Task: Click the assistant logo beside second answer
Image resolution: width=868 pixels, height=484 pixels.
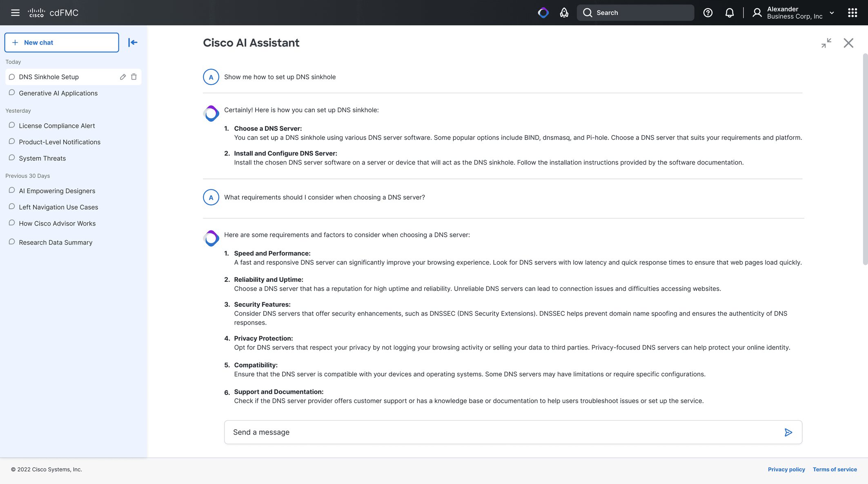Action: pos(211,239)
